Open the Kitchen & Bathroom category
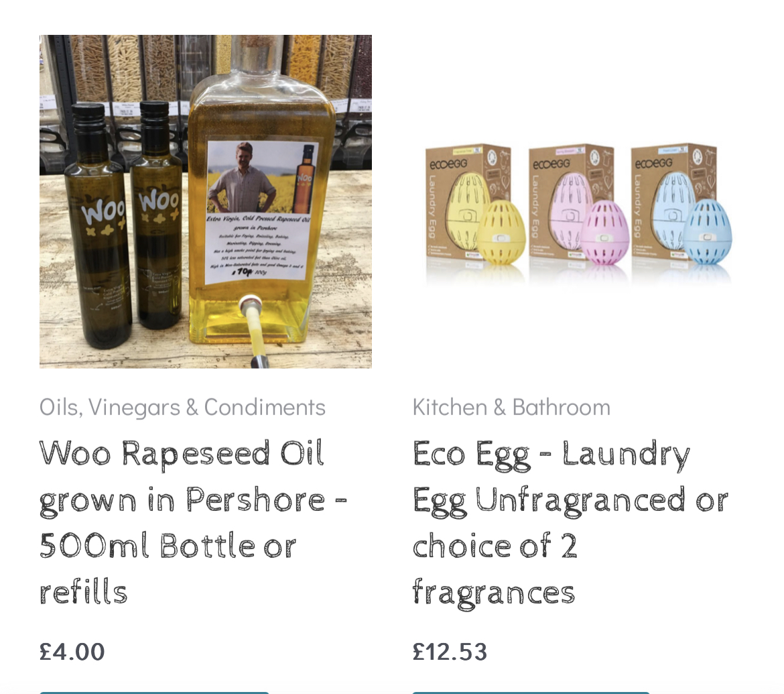This screenshot has width=784, height=694. 511,407
